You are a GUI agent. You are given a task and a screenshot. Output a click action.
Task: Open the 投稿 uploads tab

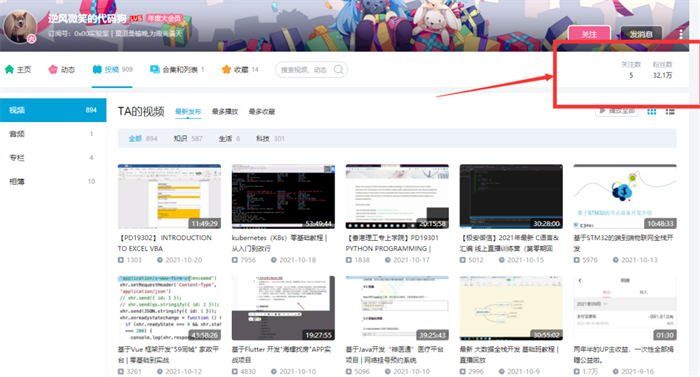112,69
